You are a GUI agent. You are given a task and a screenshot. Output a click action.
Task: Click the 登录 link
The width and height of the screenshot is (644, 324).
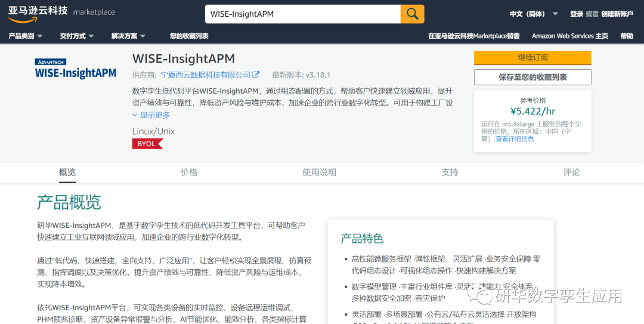coord(576,14)
